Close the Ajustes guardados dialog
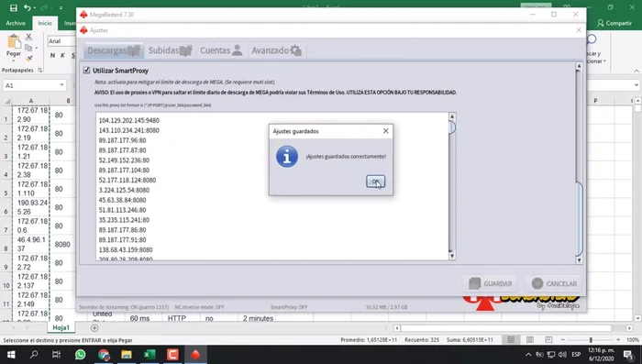The image size is (642, 364). tap(386, 131)
